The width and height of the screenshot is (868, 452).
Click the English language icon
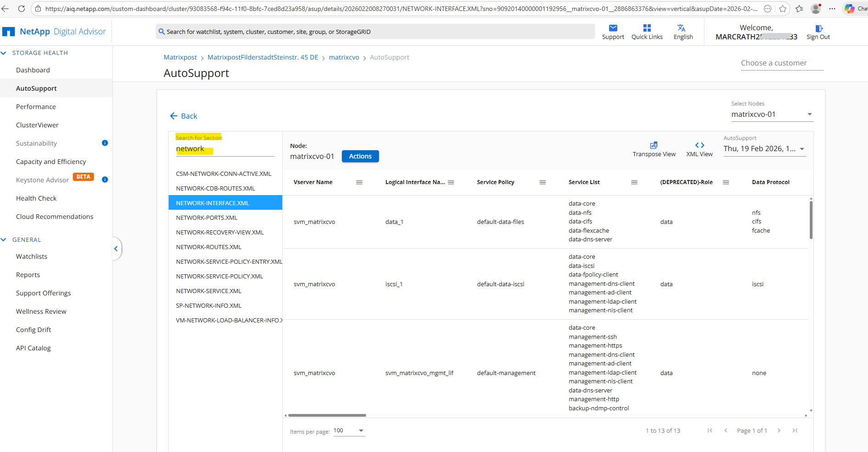tap(681, 28)
